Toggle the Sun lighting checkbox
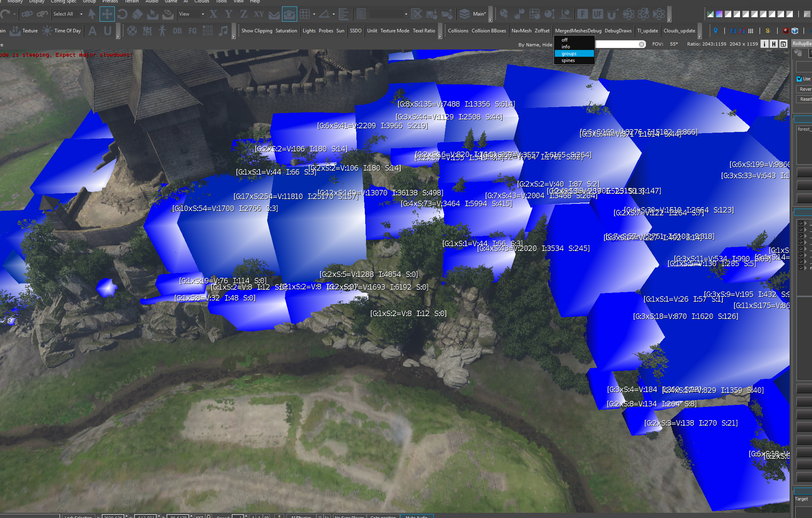The image size is (812, 518). pos(340,31)
